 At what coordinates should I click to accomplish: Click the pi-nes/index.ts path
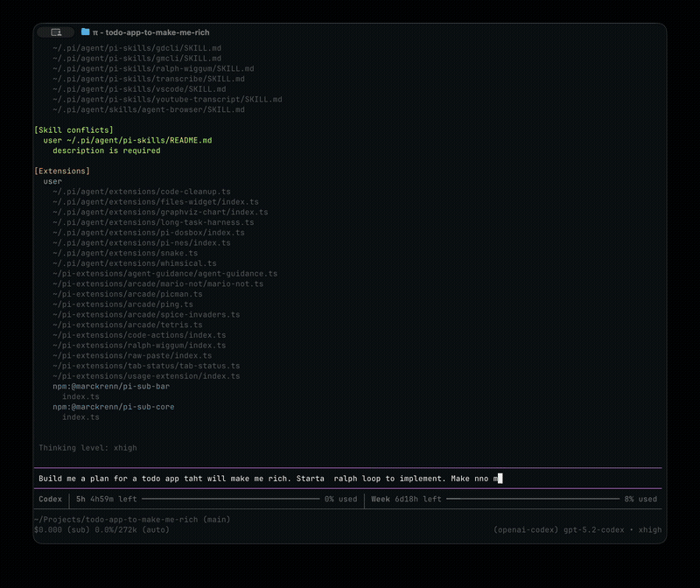click(142, 243)
